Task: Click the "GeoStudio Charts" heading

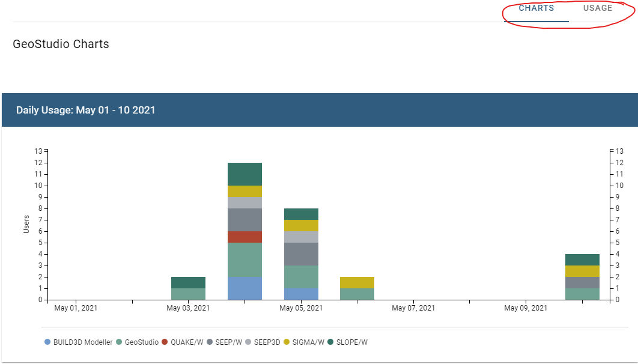Action: click(x=61, y=44)
